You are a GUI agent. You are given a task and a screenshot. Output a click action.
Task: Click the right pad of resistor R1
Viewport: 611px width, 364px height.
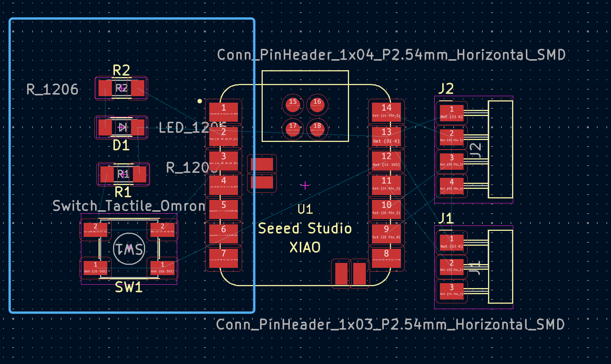139,174
